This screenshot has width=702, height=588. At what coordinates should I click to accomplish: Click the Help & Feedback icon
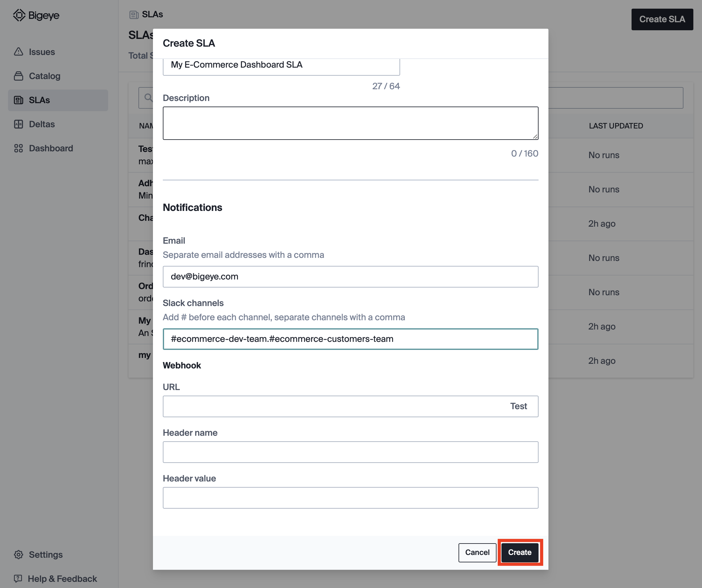tap(18, 578)
